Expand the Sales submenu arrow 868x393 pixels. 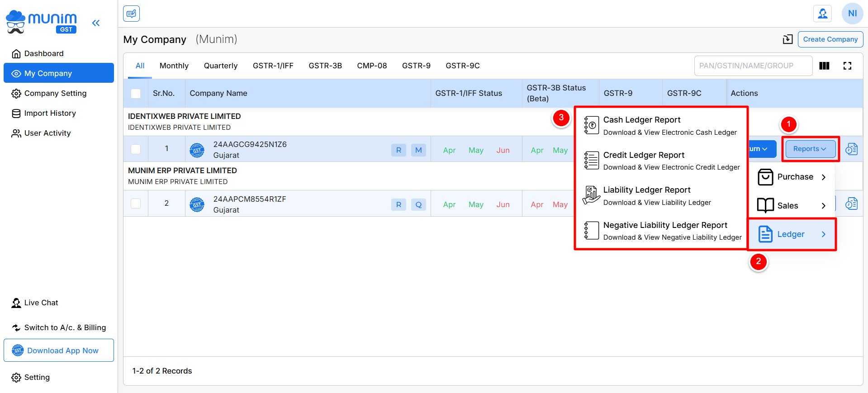coord(823,206)
